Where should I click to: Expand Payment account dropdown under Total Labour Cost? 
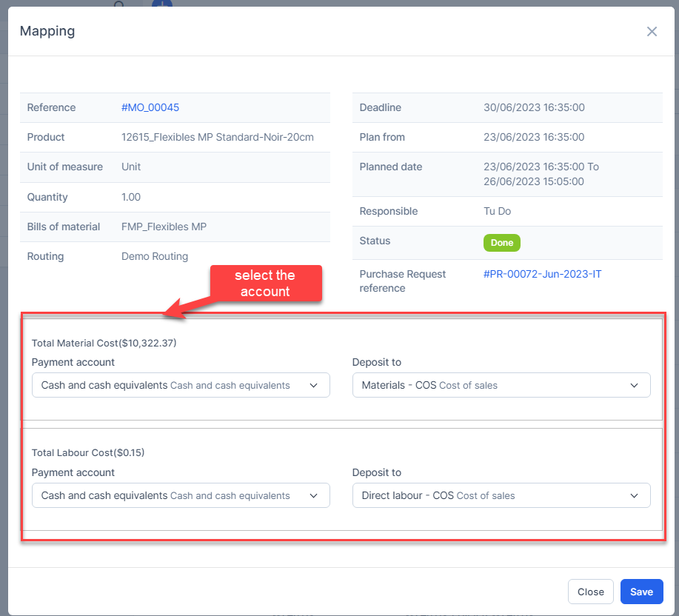pos(181,495)
